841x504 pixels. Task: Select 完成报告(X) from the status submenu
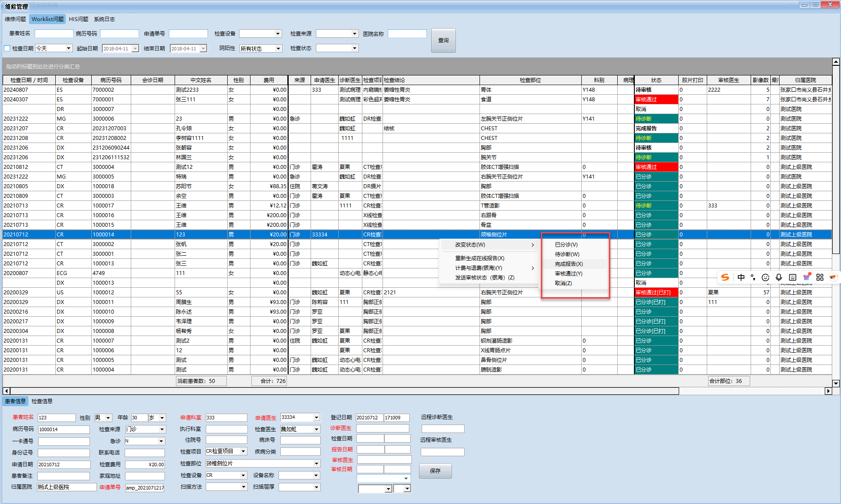click(x=569, y=264)
